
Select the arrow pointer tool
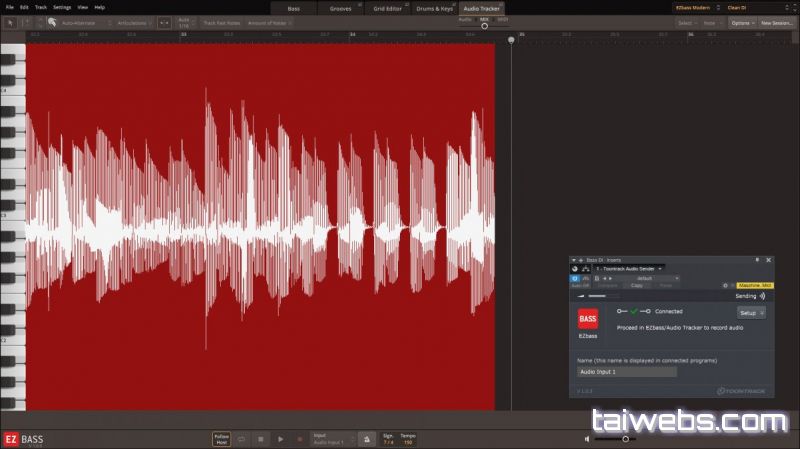[x=10, y=22]
